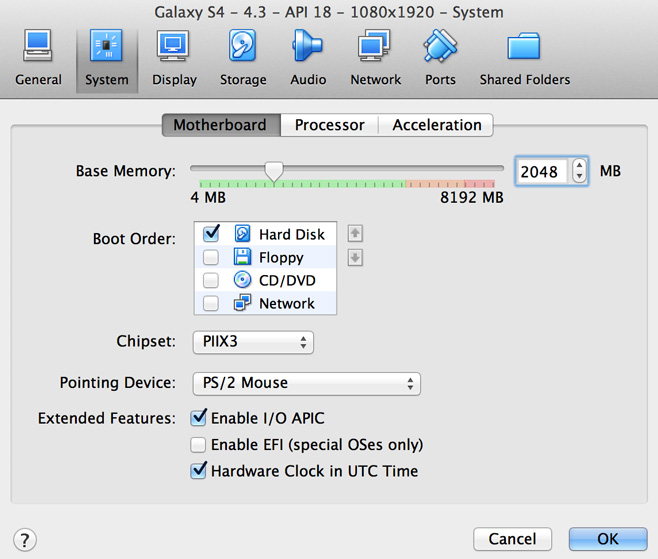Screen dimensions: 658x559
Task: Select the boot list Network row label
Action: click(x=287, y=303)
